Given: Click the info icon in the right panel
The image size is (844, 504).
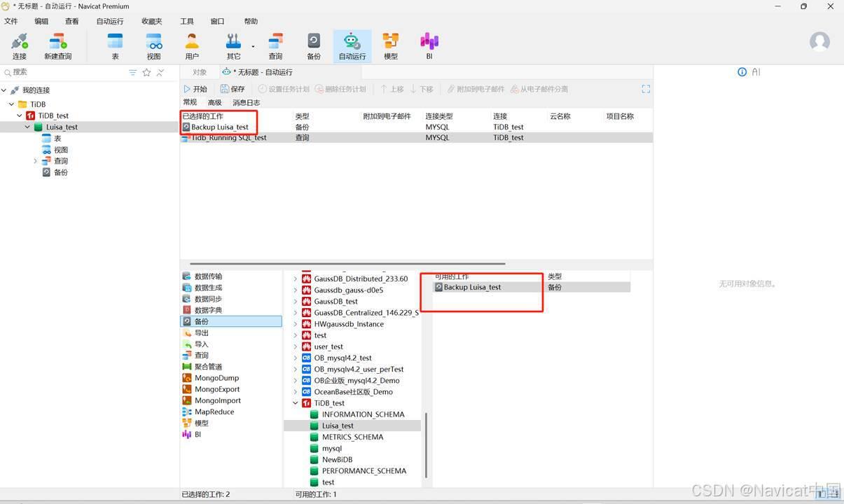Looking at the screenshot, I should click(742, 72).
